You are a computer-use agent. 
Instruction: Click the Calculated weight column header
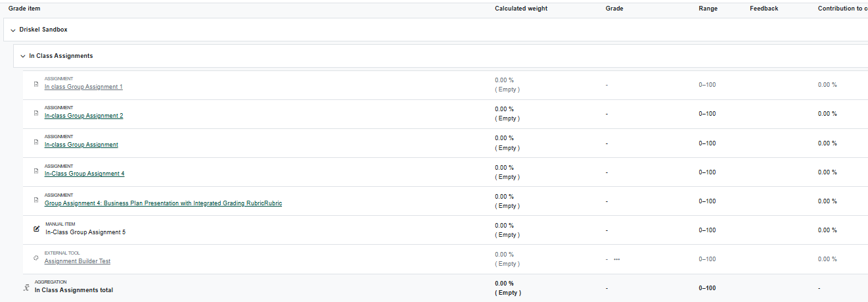(520, 9)
